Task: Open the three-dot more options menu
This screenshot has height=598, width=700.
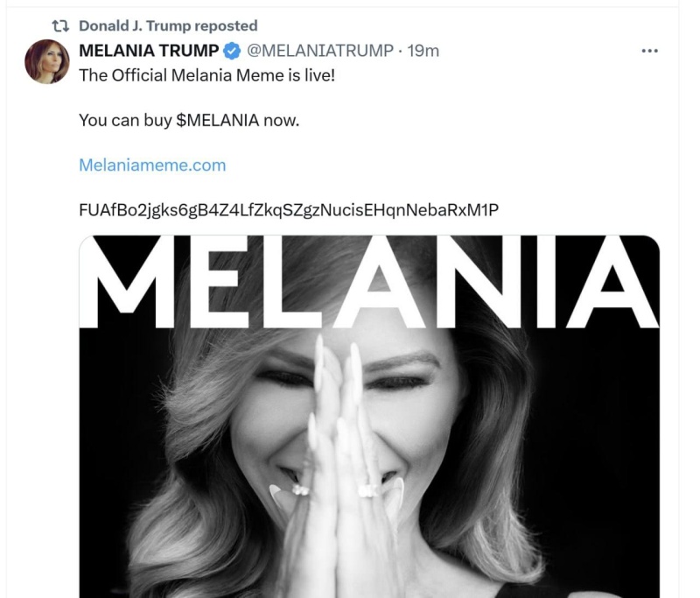Action: point(649,51)
